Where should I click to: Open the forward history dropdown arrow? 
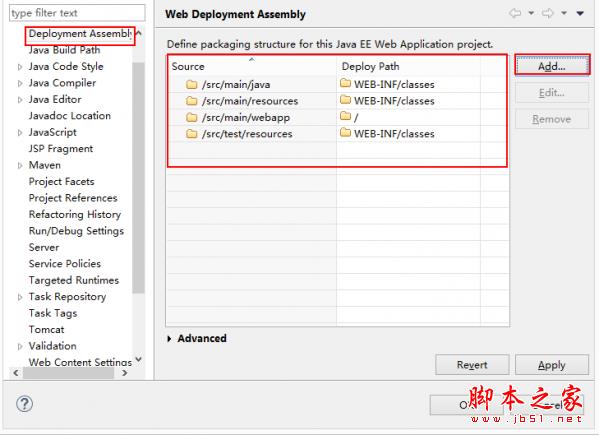coord(564,13)
